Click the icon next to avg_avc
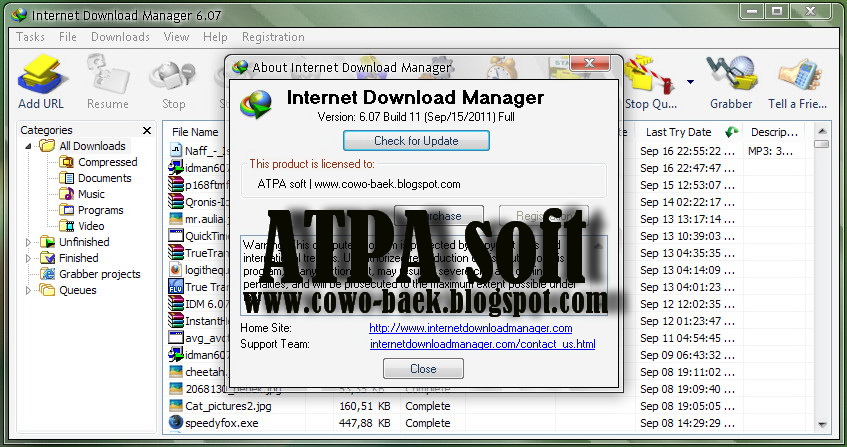Screen dimensions: 847x447 [176, 337]
